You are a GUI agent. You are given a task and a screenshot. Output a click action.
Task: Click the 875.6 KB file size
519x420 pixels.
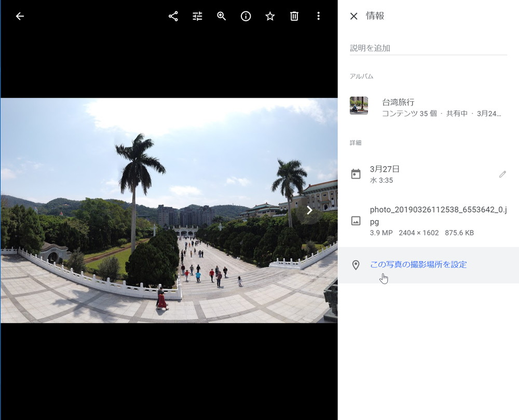459,233
